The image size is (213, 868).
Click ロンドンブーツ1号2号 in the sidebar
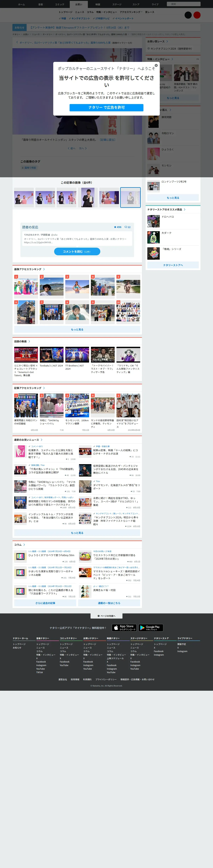click(173, 182)
